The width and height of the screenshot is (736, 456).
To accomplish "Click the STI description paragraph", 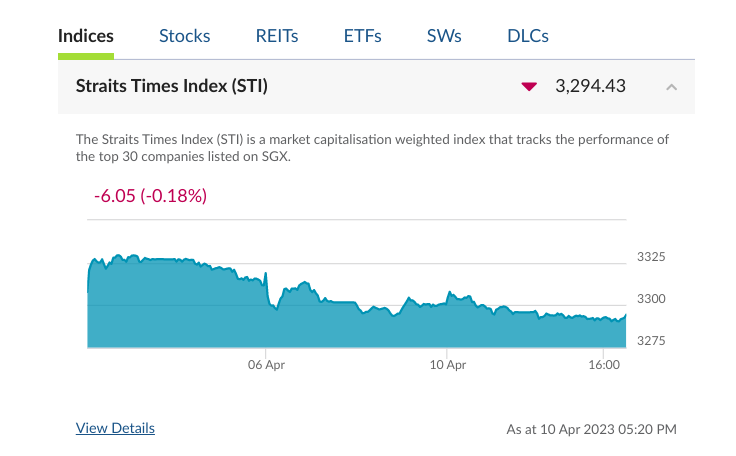I will coord(372,148).
